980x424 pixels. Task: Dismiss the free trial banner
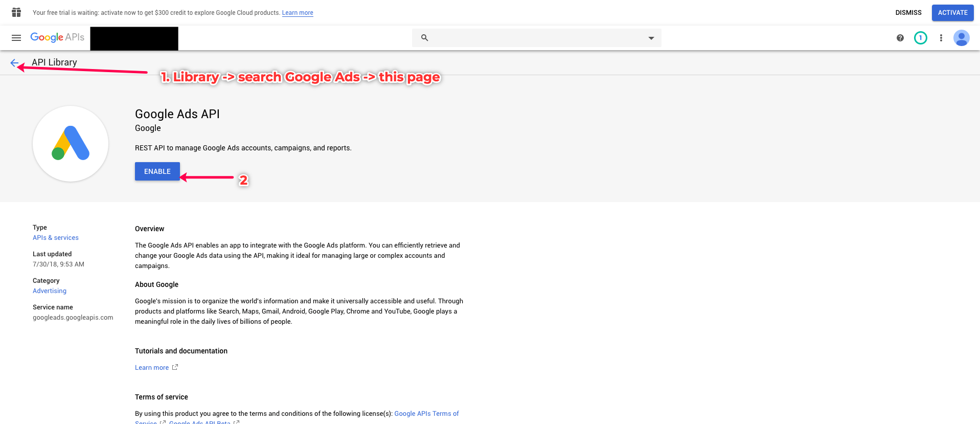(x=908, y=12)
